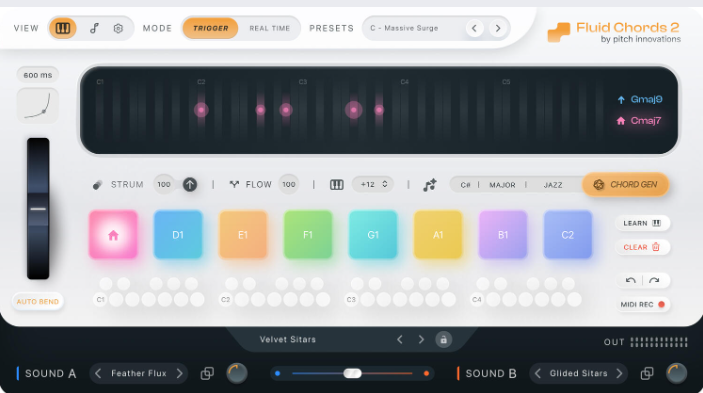Click the Sound B copy icon

647,373
